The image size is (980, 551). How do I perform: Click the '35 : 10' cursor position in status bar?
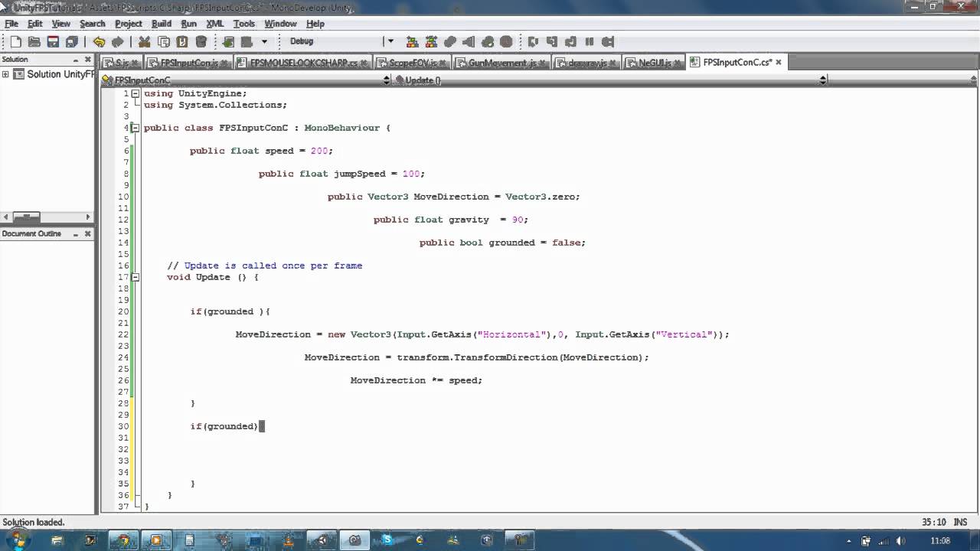tap(933, 522)
